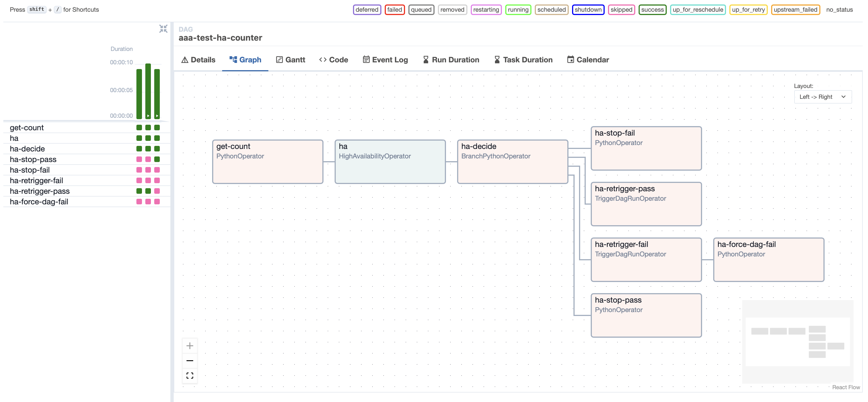Screen dimensions: 868x402
Task: Select the get-count task row label
Action: coord(27,128)
